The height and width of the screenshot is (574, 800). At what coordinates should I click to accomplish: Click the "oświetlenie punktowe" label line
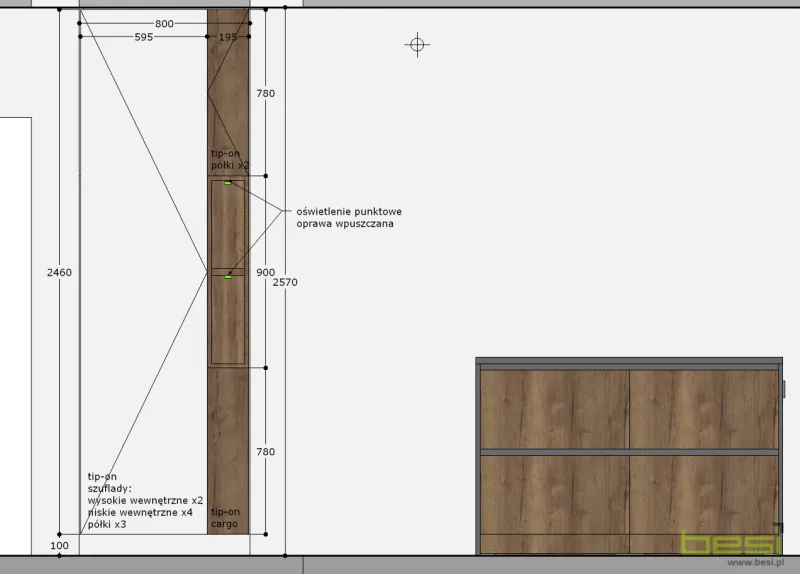tap(349, 211)
